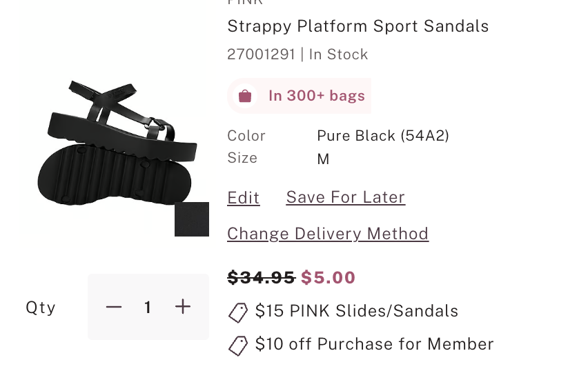This screenshot has height=371, width=588.
Task: Click the tag icon beside $15 PINK Slides/Sandals
Action: [x=238, y=312]
